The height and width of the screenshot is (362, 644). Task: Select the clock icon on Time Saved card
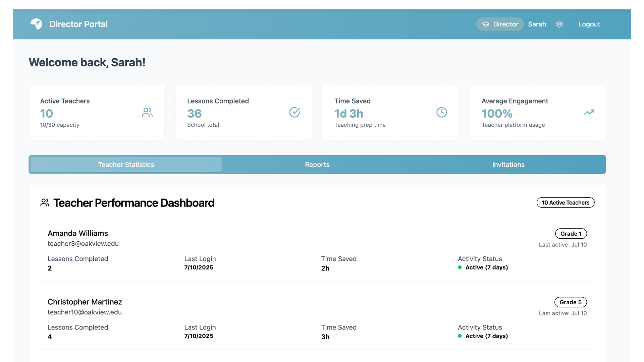click(x=441, y=112)
